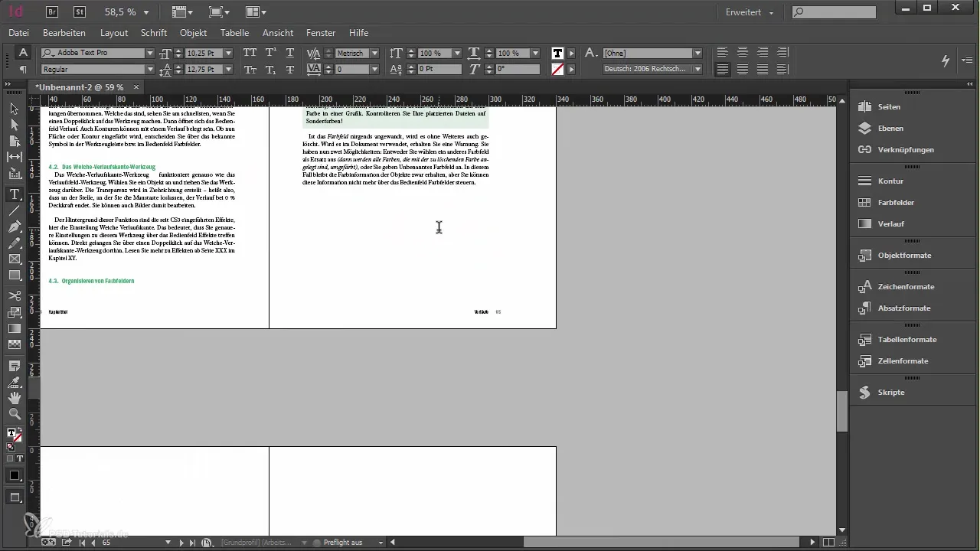Viewport: 980px width, 551px height.
Task: Open the Schrift menu
Action: click(x=154, y=33)
